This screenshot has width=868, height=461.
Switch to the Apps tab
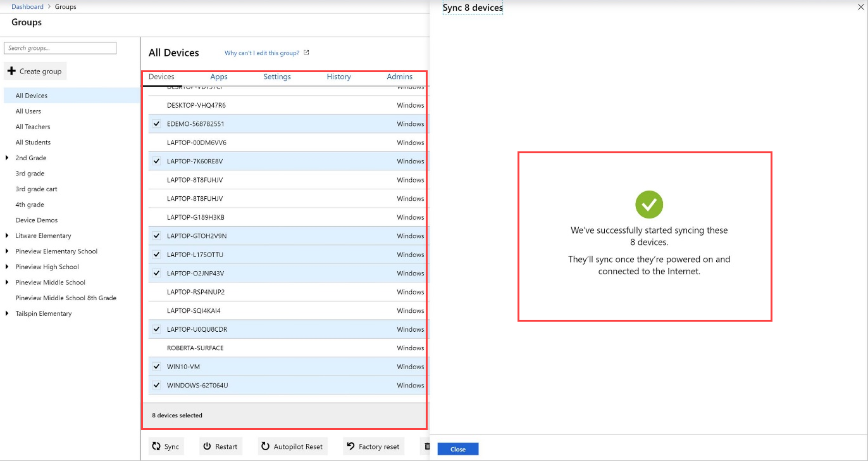click(x=219, y=77)
